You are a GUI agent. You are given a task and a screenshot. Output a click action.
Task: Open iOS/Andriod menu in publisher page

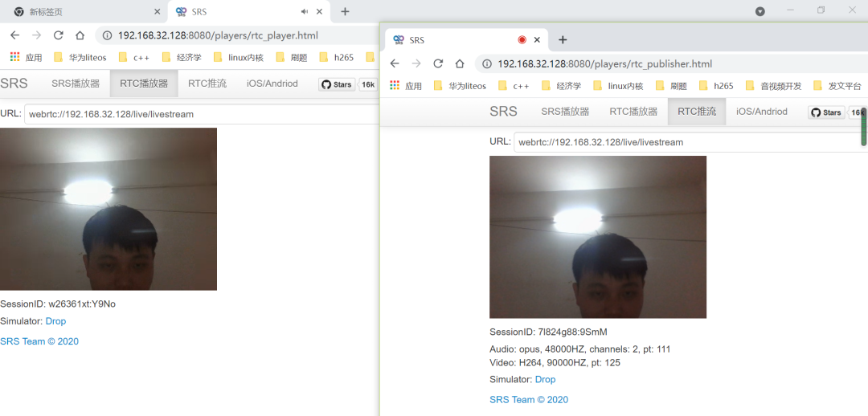(x=762, y=111)
